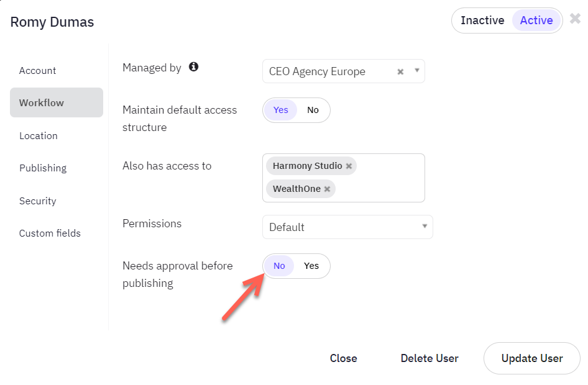The image size is (588, 385).
Task: Open the Security tab
Action: pos(37,201)
